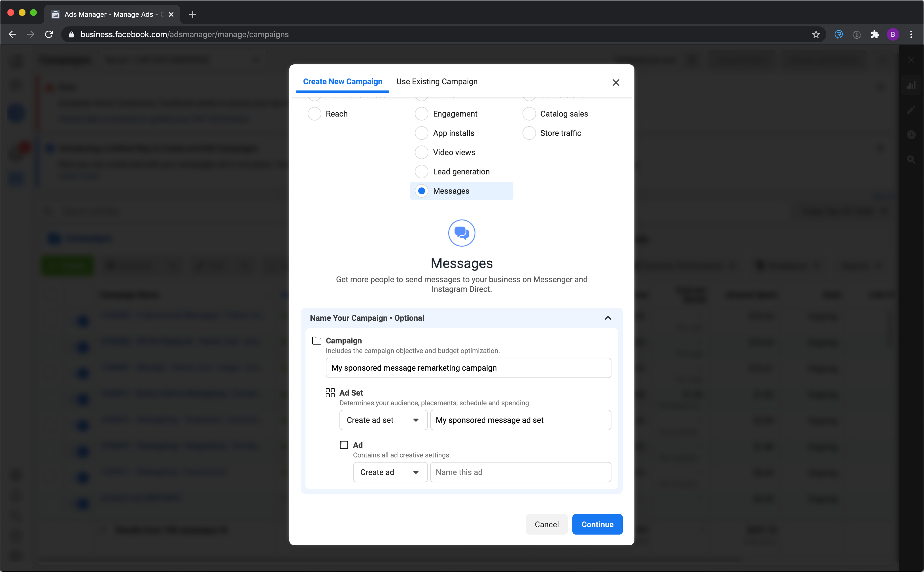Click the Campaign folder icon
Screen dimensions: 924x572
[x=317, y=341]
